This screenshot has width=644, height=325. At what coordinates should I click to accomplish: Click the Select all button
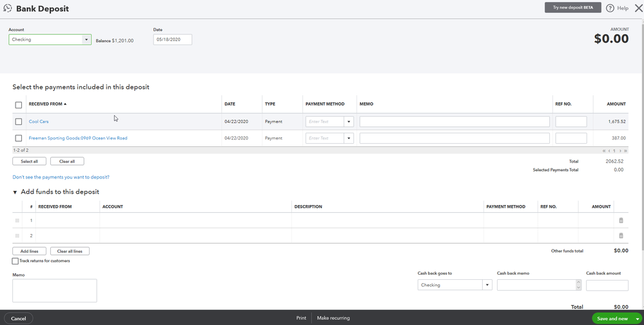[29, 161]
